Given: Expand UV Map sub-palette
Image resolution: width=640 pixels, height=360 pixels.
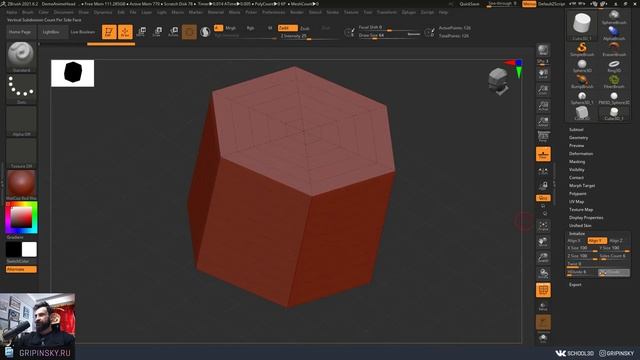Looking at the screenshot, I should coord(576,202).
